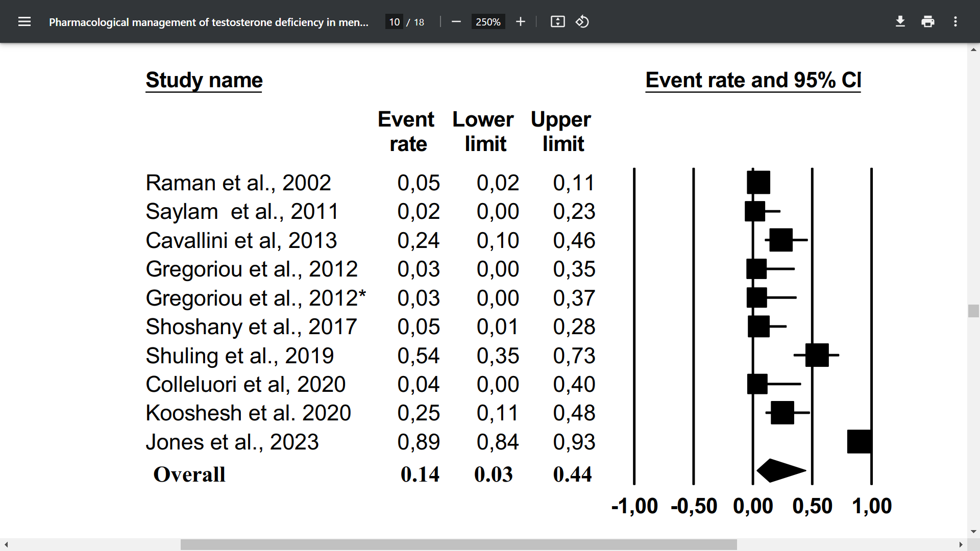
Task: Click the axis label 0,50
Action: click(x=812, y=506)
